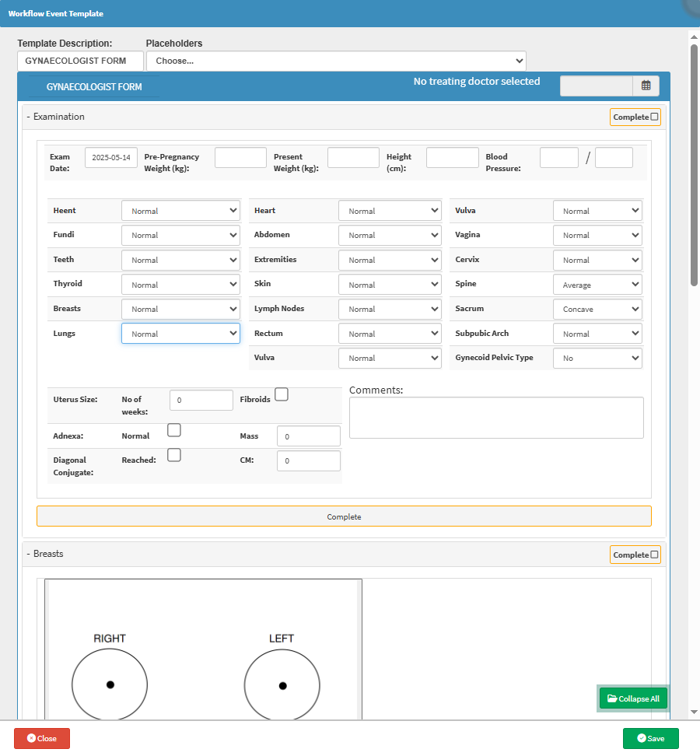Open the Spine dropdown showing Average
Viewport: 700px width, 756px height.
pyautogui.click(x=597, y=285)
